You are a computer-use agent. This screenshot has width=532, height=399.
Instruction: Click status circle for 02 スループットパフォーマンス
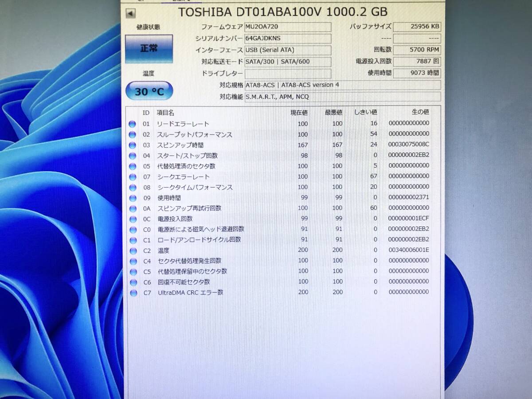[x=132, y=134]
